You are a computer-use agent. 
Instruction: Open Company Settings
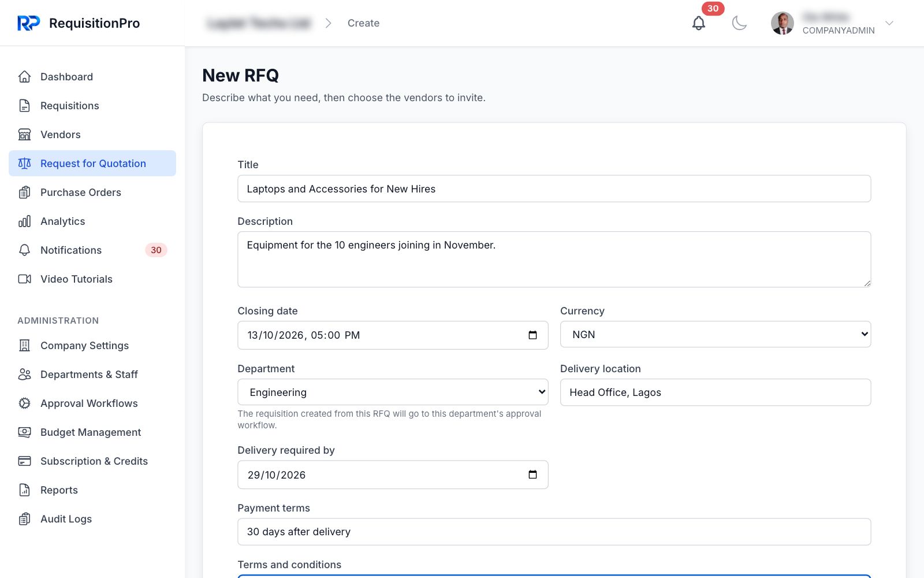coord(92,346)
